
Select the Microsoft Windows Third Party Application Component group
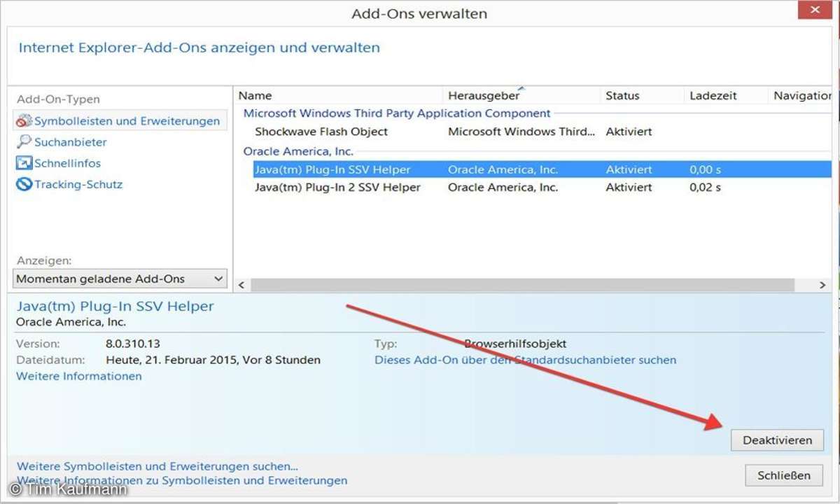pos(397,113)
